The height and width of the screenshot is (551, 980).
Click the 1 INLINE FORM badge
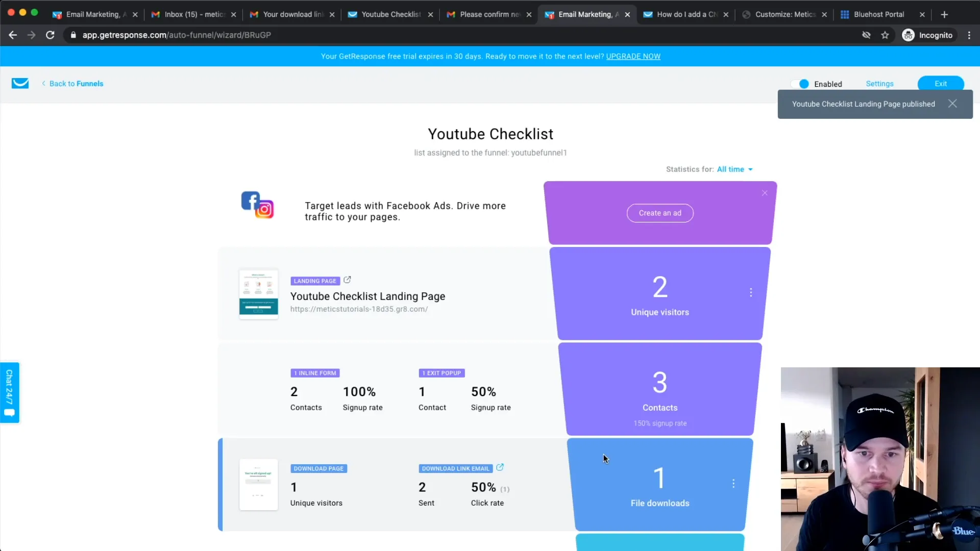(x=315, y=373)
